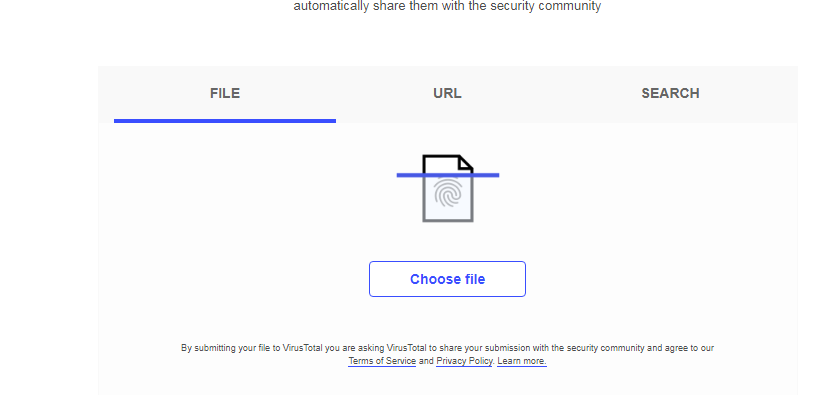Click the 'Choose file' label text
828x395 pixels.
click(447, 279)
